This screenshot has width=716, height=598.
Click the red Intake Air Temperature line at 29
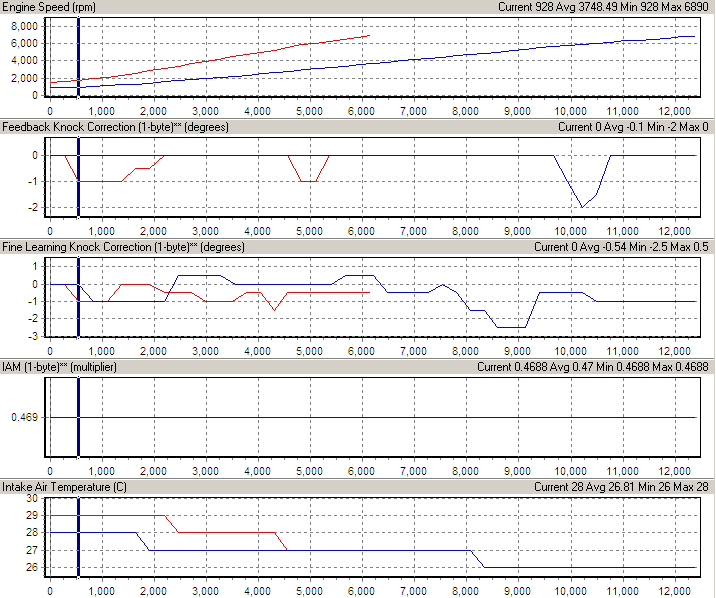(x=107, y=515)
